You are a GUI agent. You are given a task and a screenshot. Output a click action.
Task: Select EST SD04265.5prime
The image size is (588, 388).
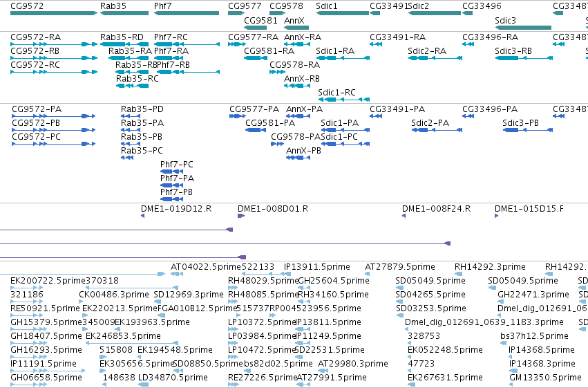point(399,302)
